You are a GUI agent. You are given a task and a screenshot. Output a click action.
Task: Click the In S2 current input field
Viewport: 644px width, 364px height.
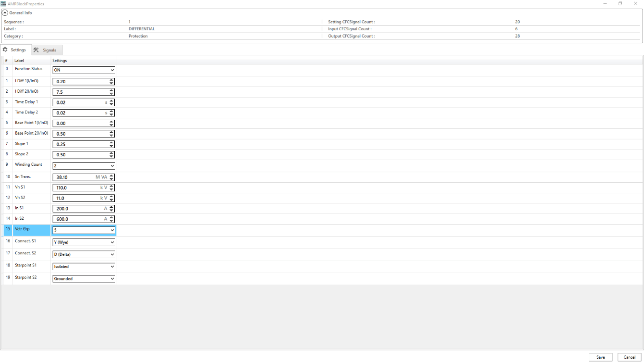(x=77, y=219)
